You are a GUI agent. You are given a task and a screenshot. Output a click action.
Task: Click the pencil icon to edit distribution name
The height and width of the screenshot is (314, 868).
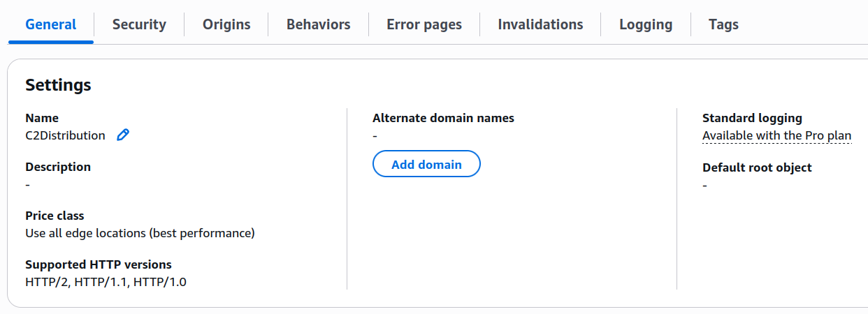(123, 135)
